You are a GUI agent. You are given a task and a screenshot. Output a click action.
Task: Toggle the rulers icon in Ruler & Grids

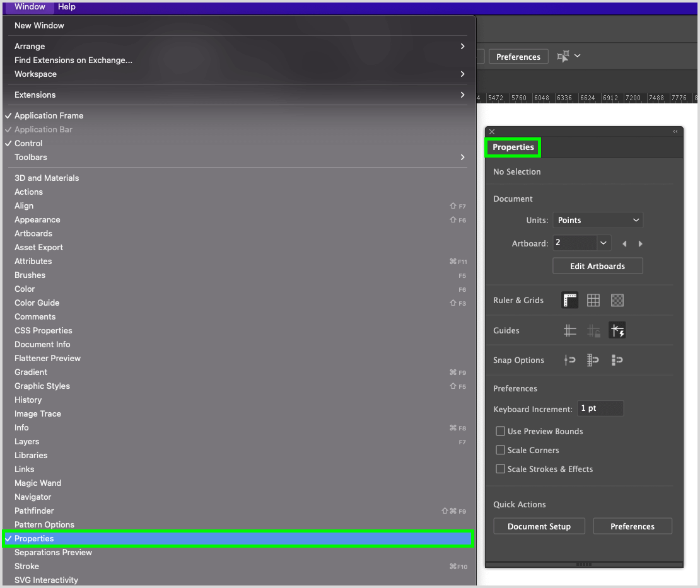570,301
